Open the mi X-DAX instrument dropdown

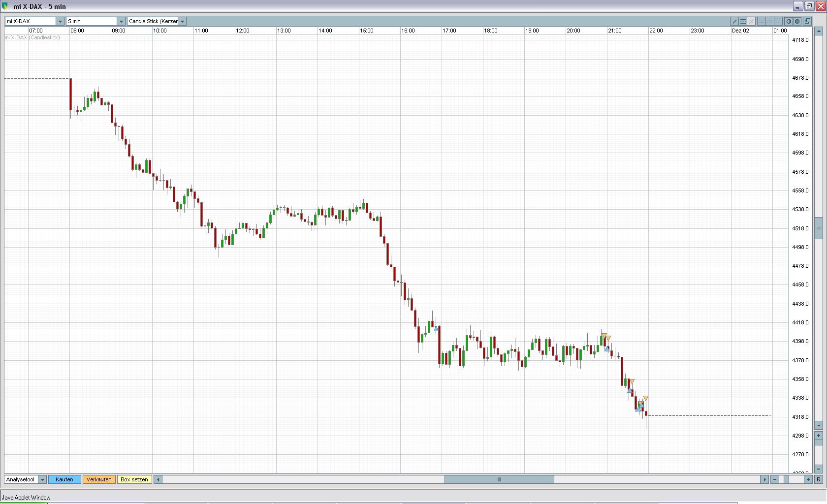click(60, 21)
